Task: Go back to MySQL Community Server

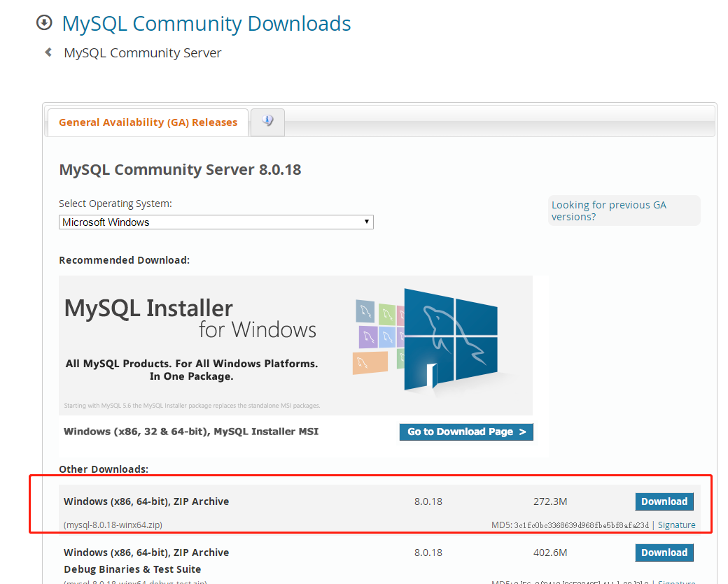Action: pyautogui.click(x=142, y=53)
